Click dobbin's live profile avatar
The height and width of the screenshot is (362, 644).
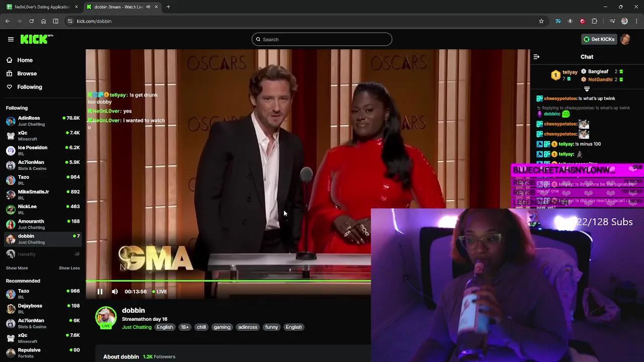(106, 318)
